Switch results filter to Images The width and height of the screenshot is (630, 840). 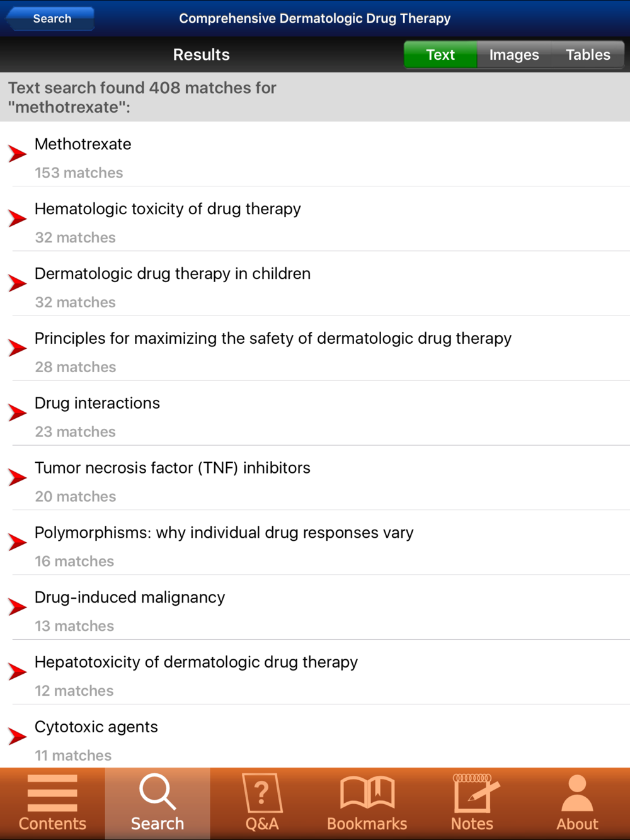click(x=514, y=55)
